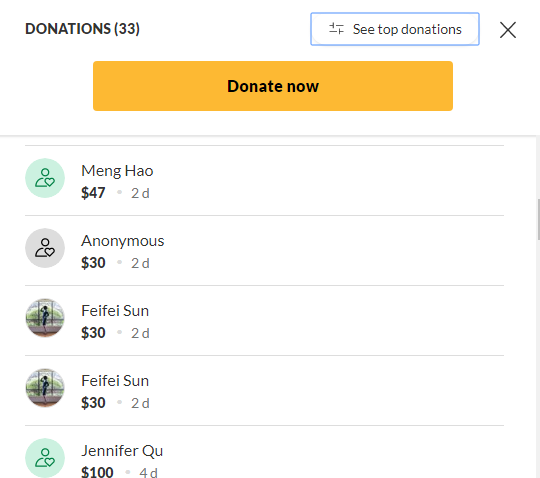This screenshot has height=478, width=540.
Task: Click the orange Donate now button
Action: pos(273,86)
